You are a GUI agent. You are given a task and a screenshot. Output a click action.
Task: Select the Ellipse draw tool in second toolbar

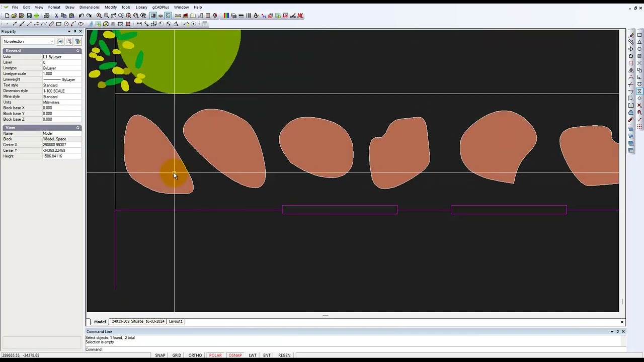tap(80, 24)
